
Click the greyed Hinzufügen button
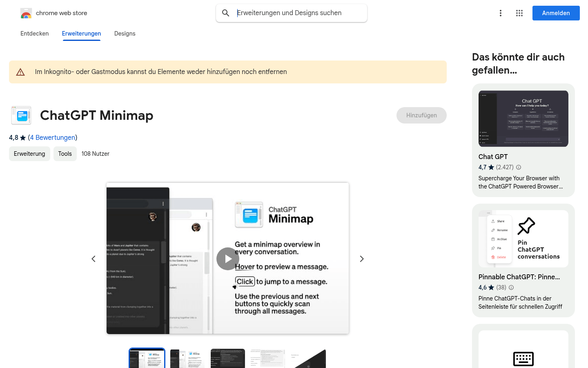tap(421, 115)
